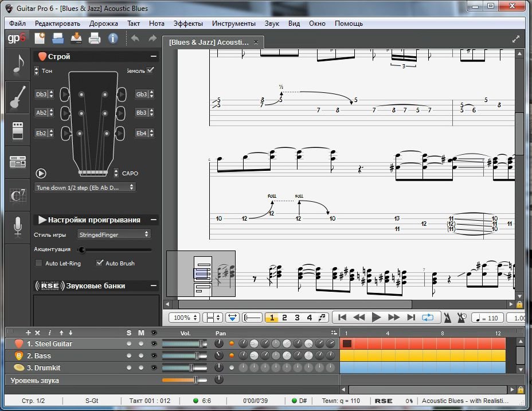532x411 pixels.
Task: Click the countdown metronome with clock icon
Action: coord(461,318)
